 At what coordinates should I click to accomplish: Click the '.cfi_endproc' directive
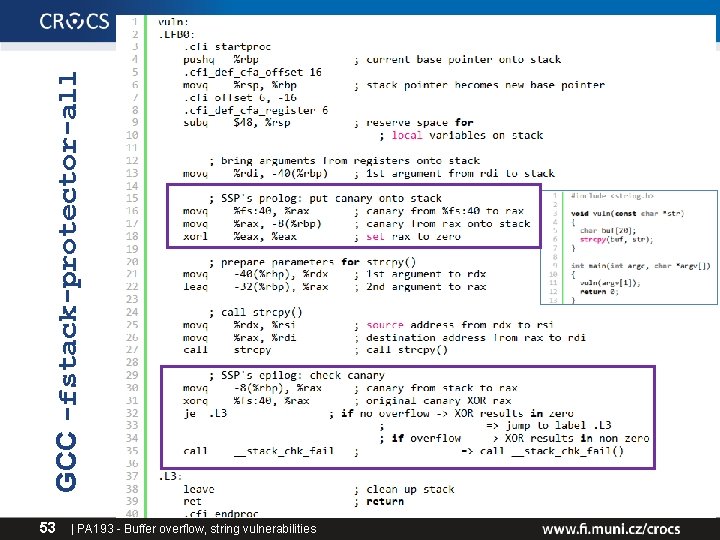pos(220,513)
